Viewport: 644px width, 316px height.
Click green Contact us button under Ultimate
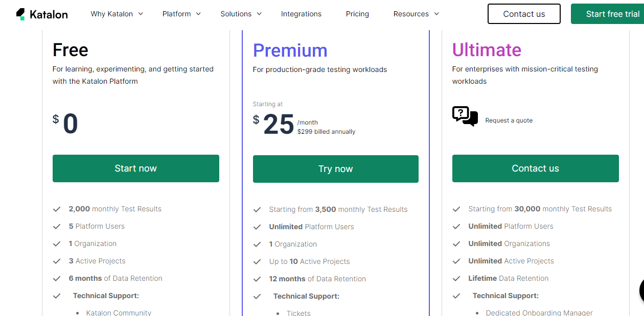536,168
